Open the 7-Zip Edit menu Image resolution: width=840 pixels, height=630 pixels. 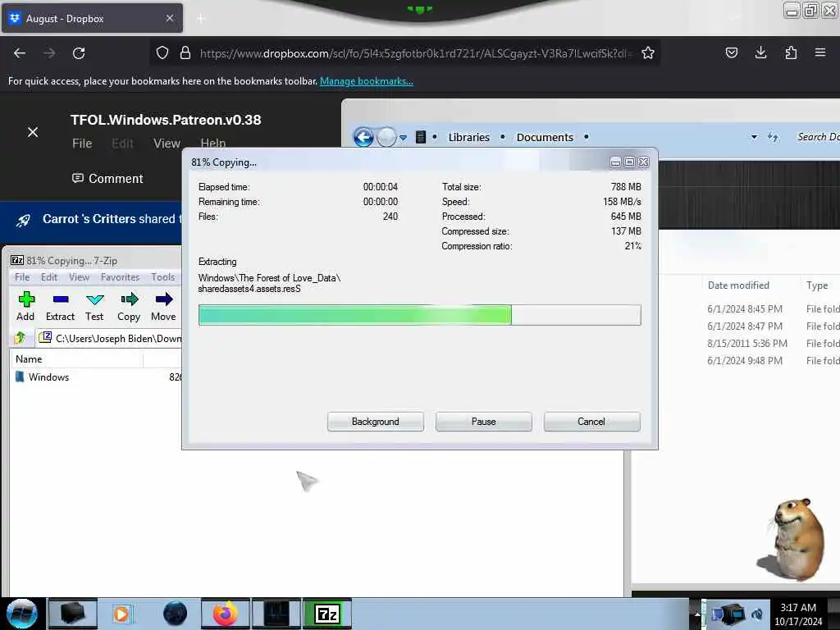pos(48,277)
